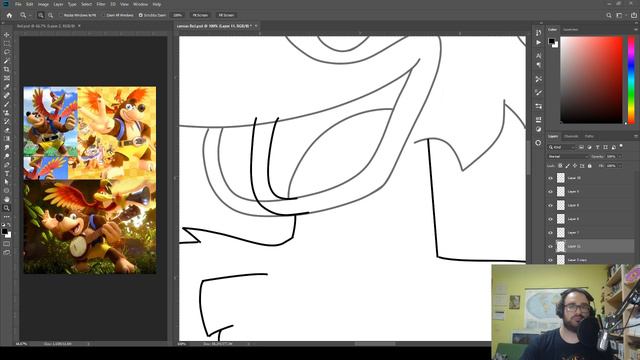
Task: Click the Home icon in options bar
Action: [x=9, y=15]
